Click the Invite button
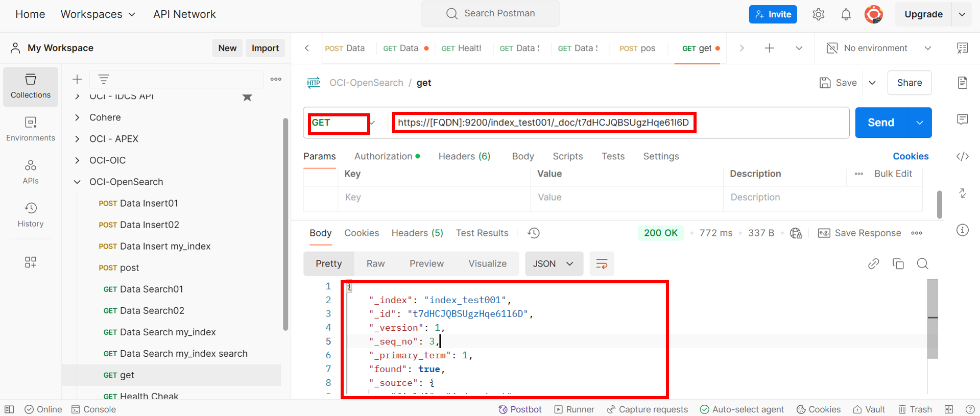Screen dimensions: 980x416 click(x=773, y=14)
